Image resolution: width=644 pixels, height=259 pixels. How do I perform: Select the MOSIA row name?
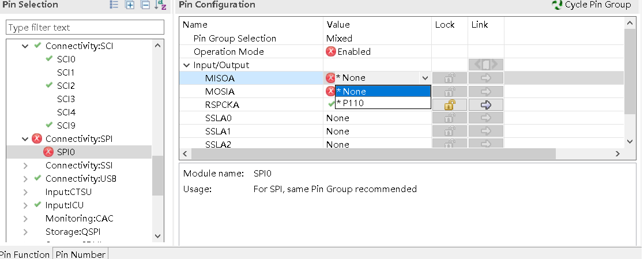(x=220, y=91)
